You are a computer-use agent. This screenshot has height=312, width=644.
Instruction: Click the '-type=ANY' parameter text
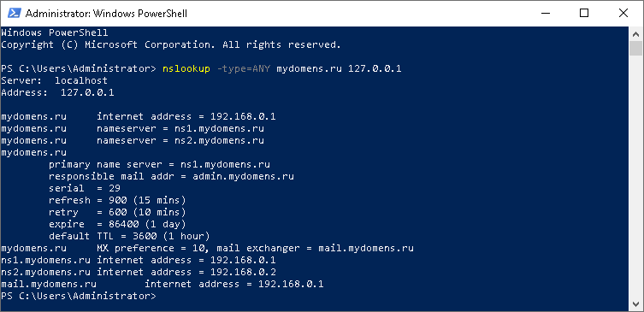coord(244,68)
